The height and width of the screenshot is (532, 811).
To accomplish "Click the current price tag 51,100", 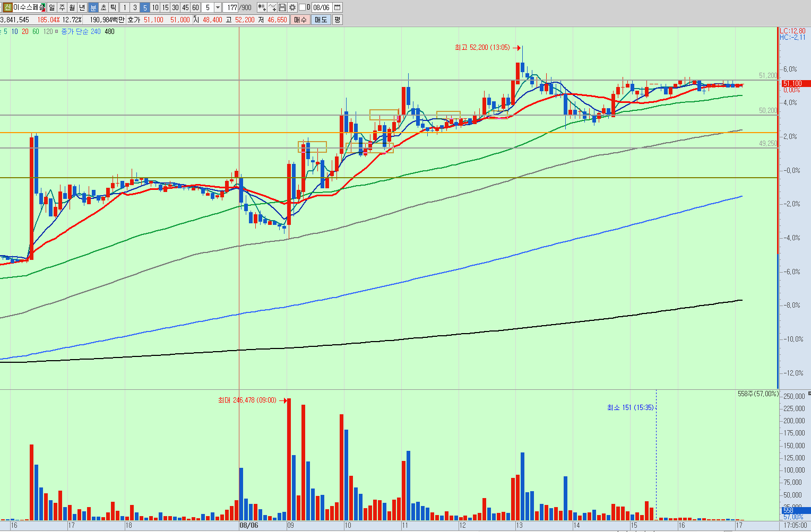I will (x=795, y=84).
